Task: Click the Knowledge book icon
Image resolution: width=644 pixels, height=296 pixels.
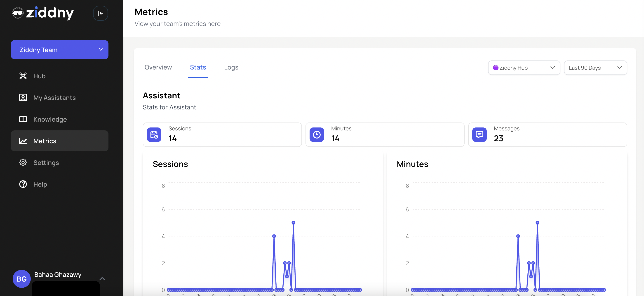Action: tap(23, 119)
